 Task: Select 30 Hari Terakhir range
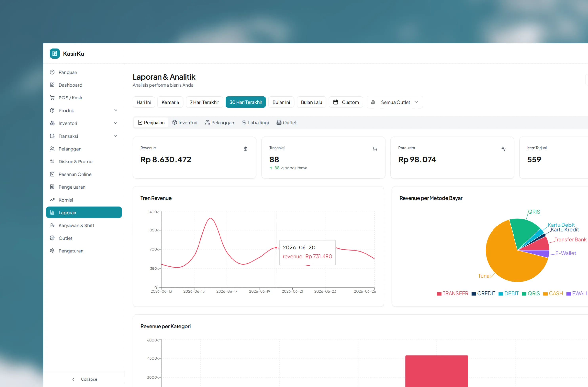click(246, 102)
